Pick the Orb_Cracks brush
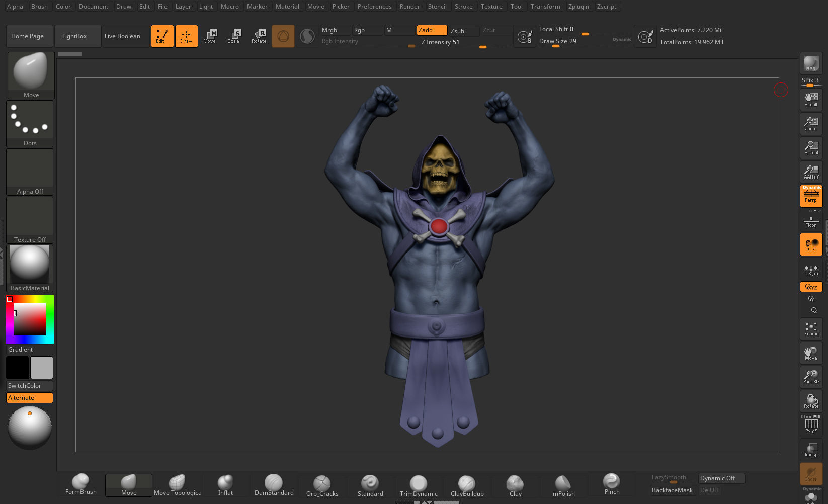The image size is (828, 504). click(x=322, y=485)
